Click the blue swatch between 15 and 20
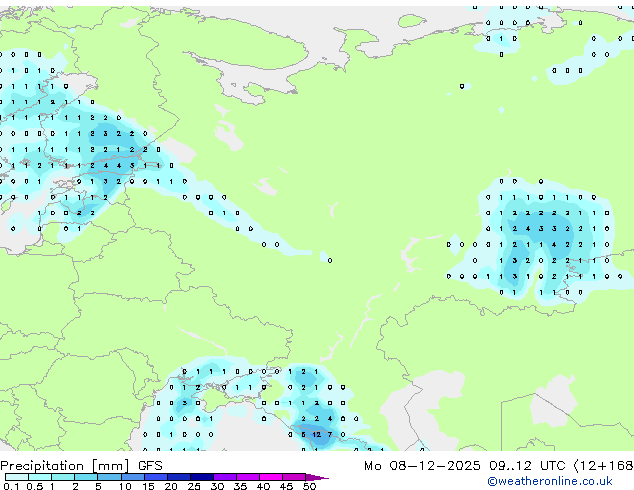The width and height of the screenshot is (634, 490). click(156, 477)
